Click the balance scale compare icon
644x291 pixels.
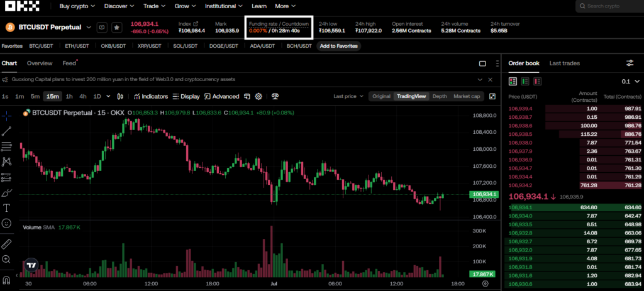pyautogui.click(x=275, y=96)
